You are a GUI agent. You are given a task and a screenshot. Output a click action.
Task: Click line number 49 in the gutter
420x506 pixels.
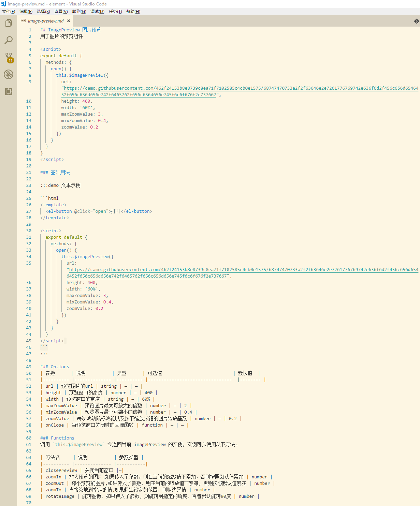point(29,367)
